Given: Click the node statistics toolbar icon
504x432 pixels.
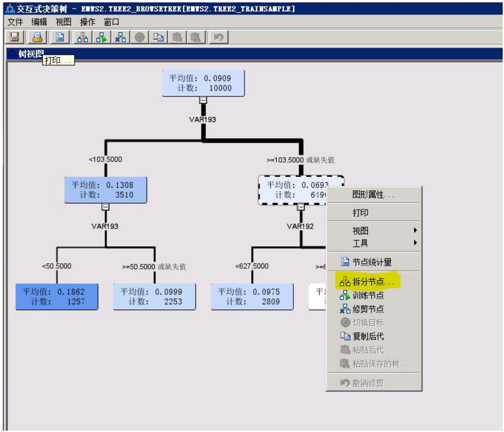Looking at the screenshot, I should click(60, 37).
